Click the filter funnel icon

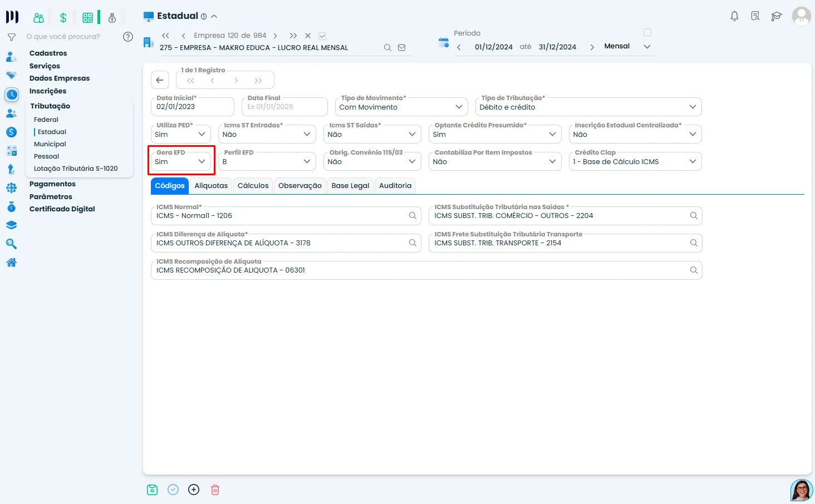coord(11,37)
